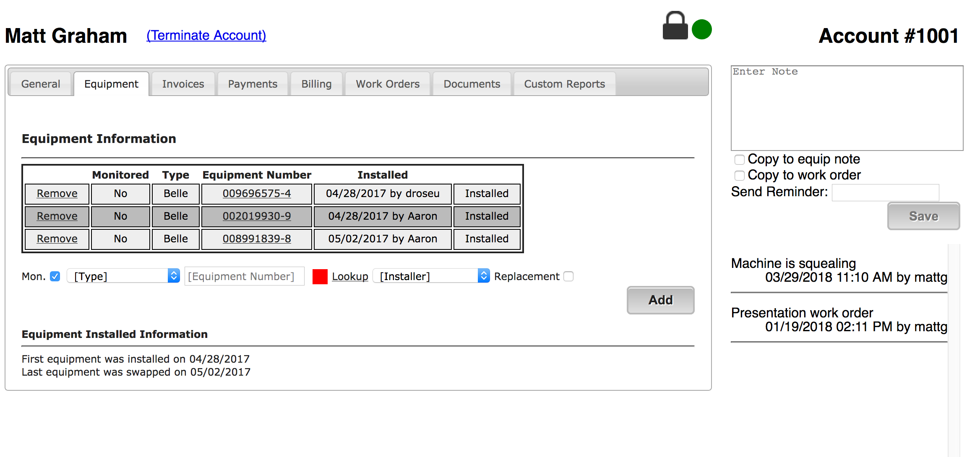Open the Custom Reports tab

click(564, 84)
